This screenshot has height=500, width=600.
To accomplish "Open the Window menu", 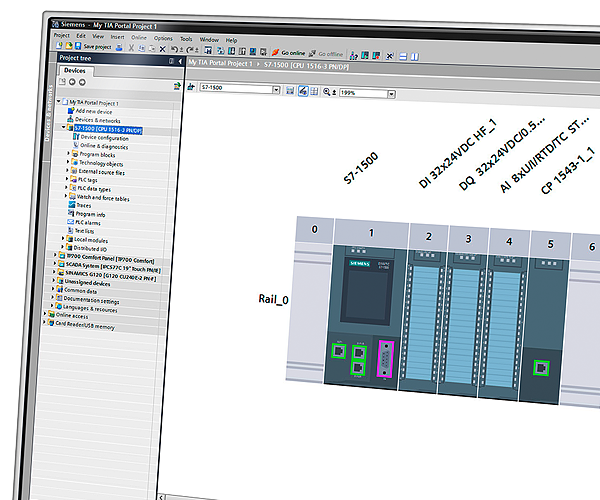I will tap(209, 39).
